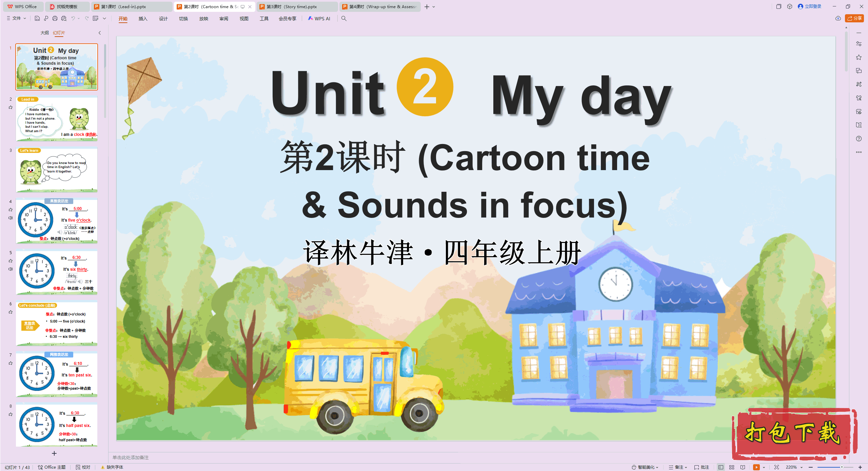Expand the undo history dropdown arrow
868x471 pixels.
pyautogui.click(x=79, y=19)
